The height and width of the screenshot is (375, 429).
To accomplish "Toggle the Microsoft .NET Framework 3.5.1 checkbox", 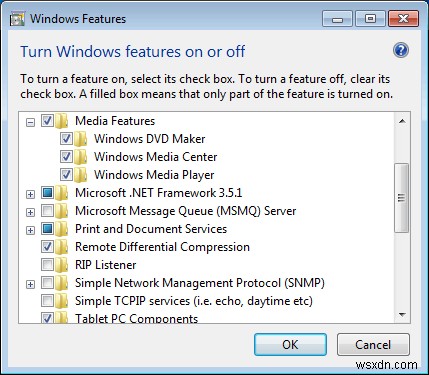I will click(x=47, y=193).
